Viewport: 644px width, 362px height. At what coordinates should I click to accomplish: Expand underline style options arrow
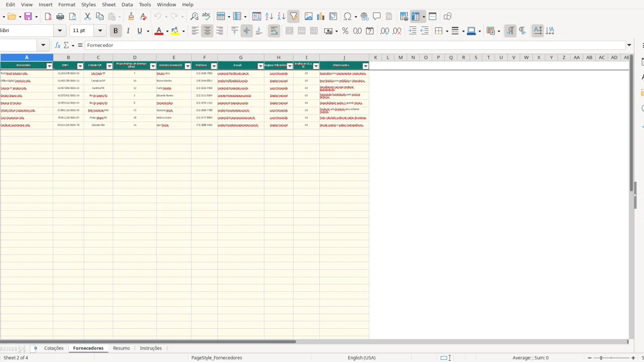pyautogui.click(x=148, y=31)
